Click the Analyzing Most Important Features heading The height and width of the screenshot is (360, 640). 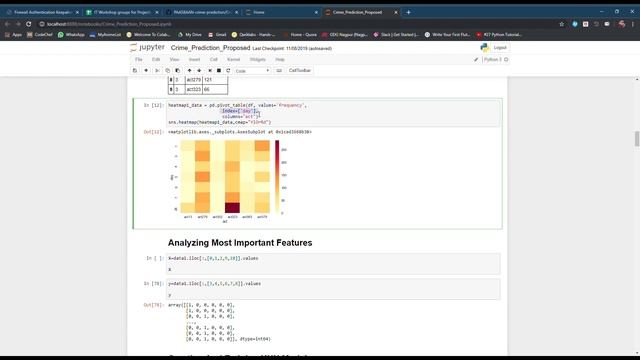(x=240, y=243)
